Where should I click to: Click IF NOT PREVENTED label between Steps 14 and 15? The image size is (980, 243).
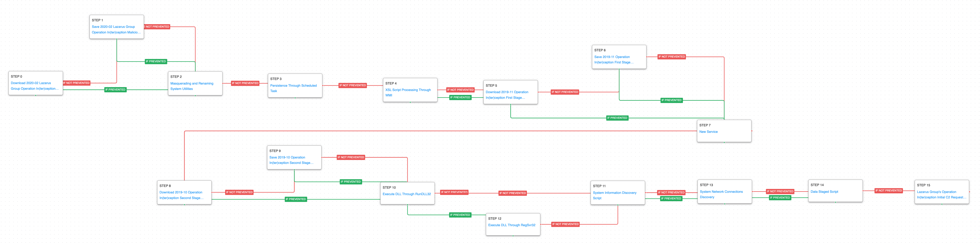click(x=888, y=191)
